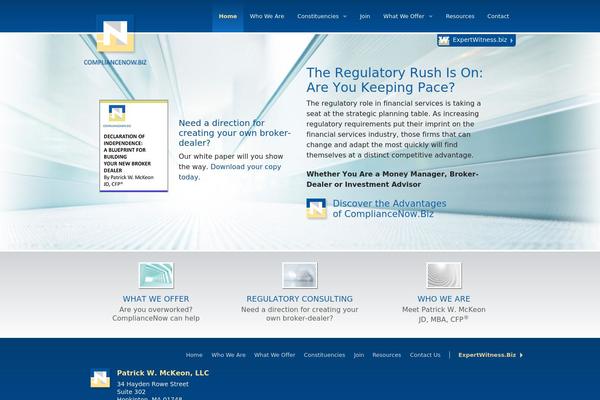The height and width of the screenshot is (400, 600).
Task: Click the Suite 302 address line
Action: click(x=131, y=392)
